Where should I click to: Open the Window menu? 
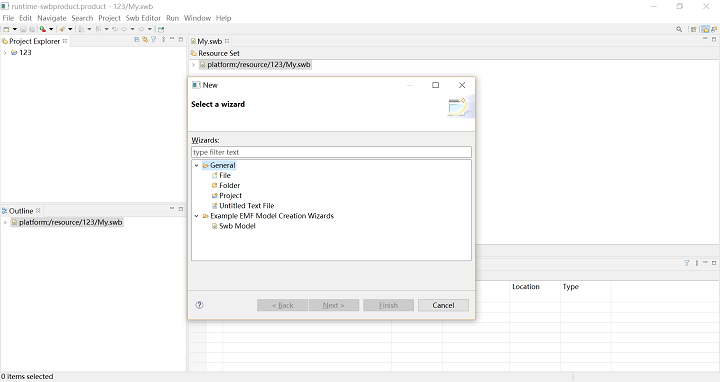tap(197, 18)
